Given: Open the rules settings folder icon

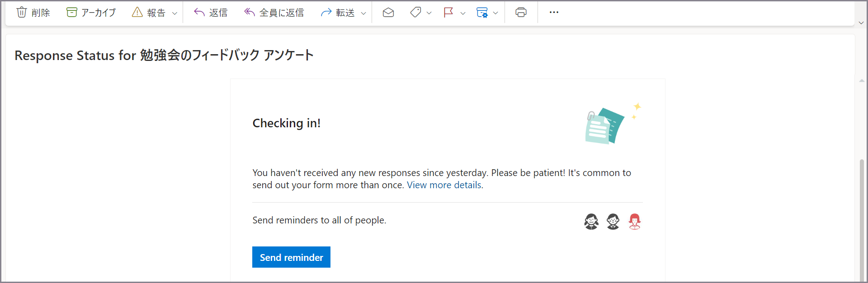Looking at the screenshot, I should tap(482, 13).
